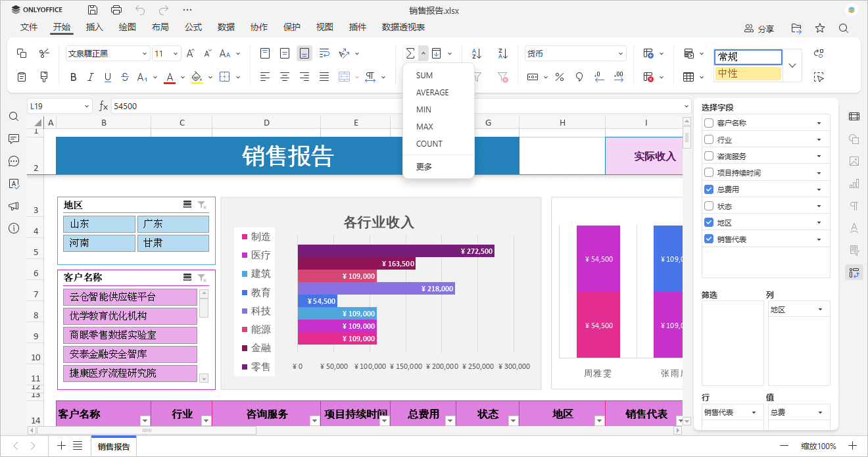Image resolution: width=868 pixels, height=457 pixels.
Task: Click the percent style icon
Action: 560,78
